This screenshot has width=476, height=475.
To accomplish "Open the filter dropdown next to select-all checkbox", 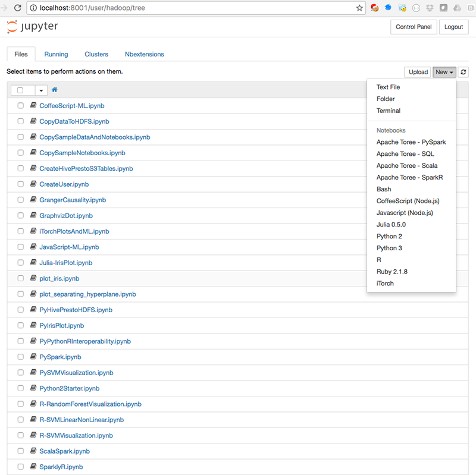I will pyautogui.click(x=41, y=90).
